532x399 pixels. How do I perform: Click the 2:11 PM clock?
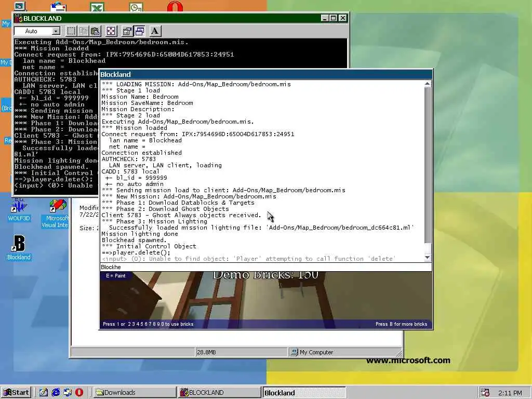click(510, 393)
